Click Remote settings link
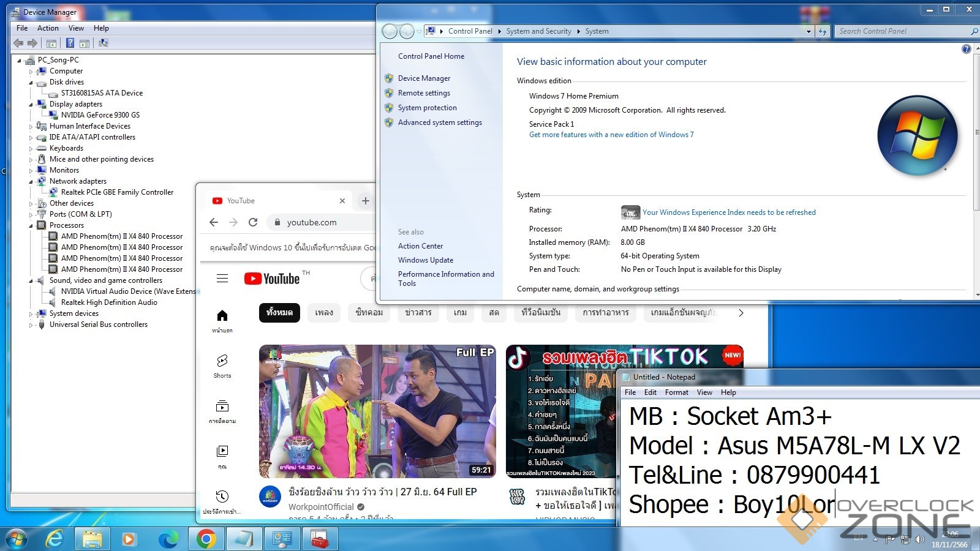The height and width of the screenshot is (551, 980). click(424, 93)
